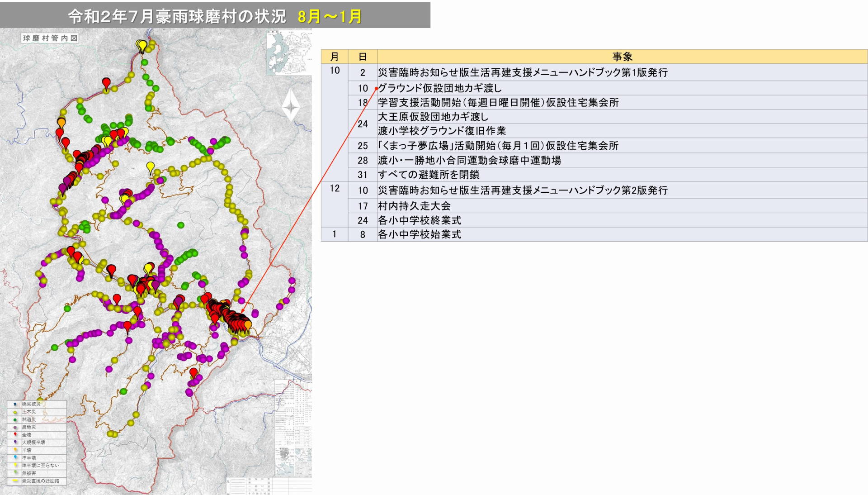
Task: Click day cell 2 in the table
Action: pos(363,72)
